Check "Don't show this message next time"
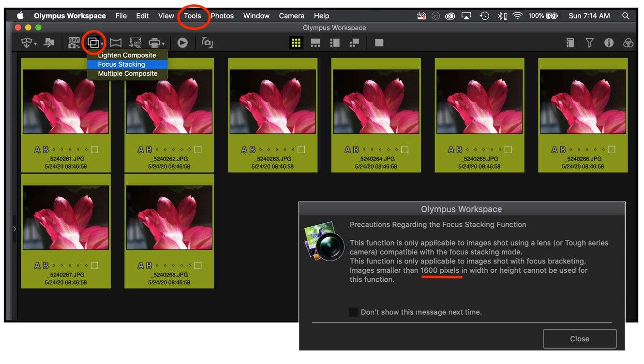 coord(354,312)
